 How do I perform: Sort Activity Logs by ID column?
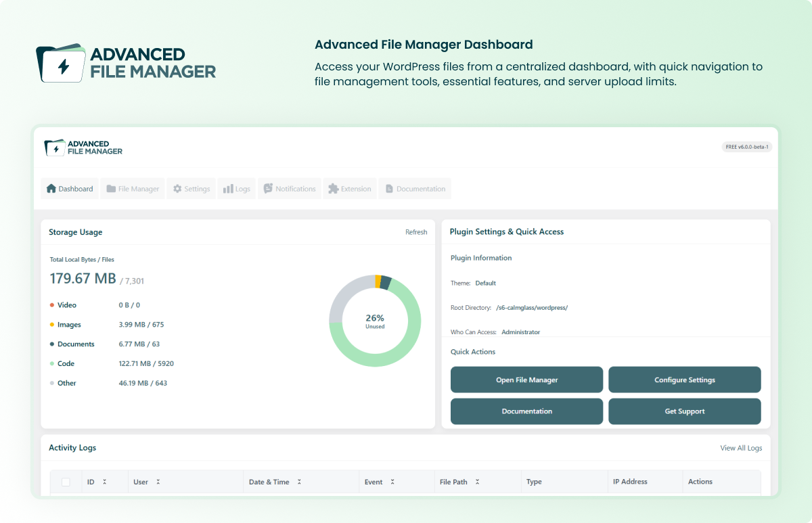104,482
